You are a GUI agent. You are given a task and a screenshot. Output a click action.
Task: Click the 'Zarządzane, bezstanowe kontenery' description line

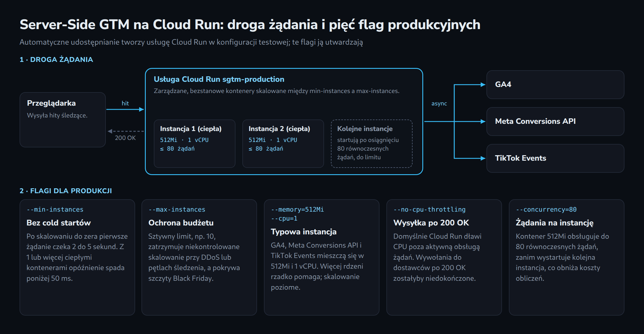277,91
